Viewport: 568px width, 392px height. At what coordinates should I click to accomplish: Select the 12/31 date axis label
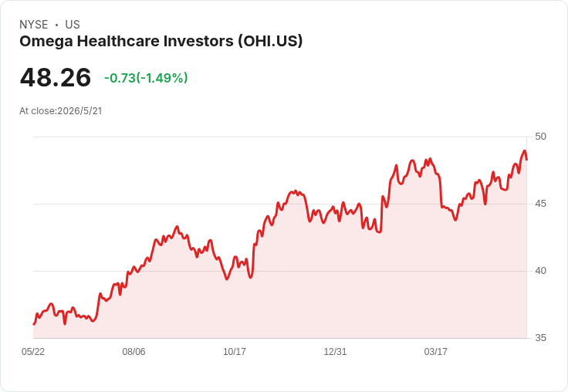(335, 351)
